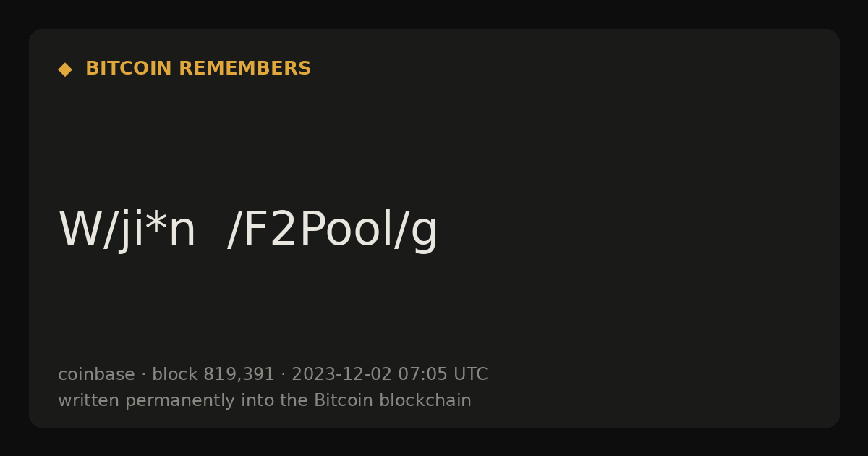Viewport: 868px width, 456px height.
Task: Click the dot separator before the date
Action: point(283,375)
